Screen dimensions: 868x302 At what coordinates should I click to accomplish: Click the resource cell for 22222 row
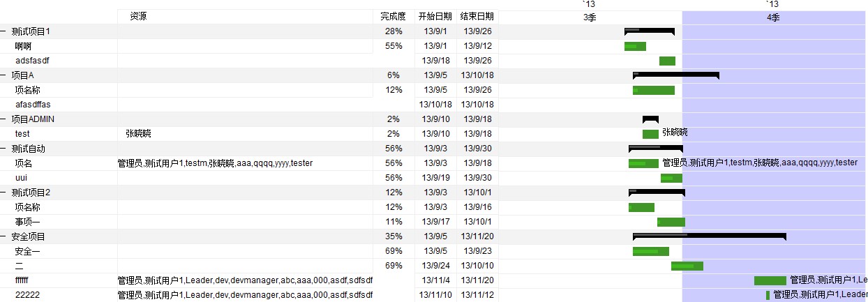245,295
